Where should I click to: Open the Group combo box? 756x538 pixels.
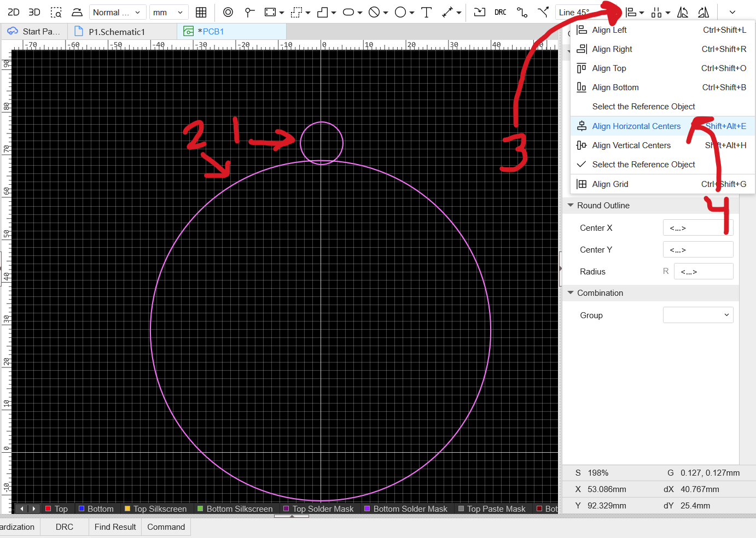697,315
